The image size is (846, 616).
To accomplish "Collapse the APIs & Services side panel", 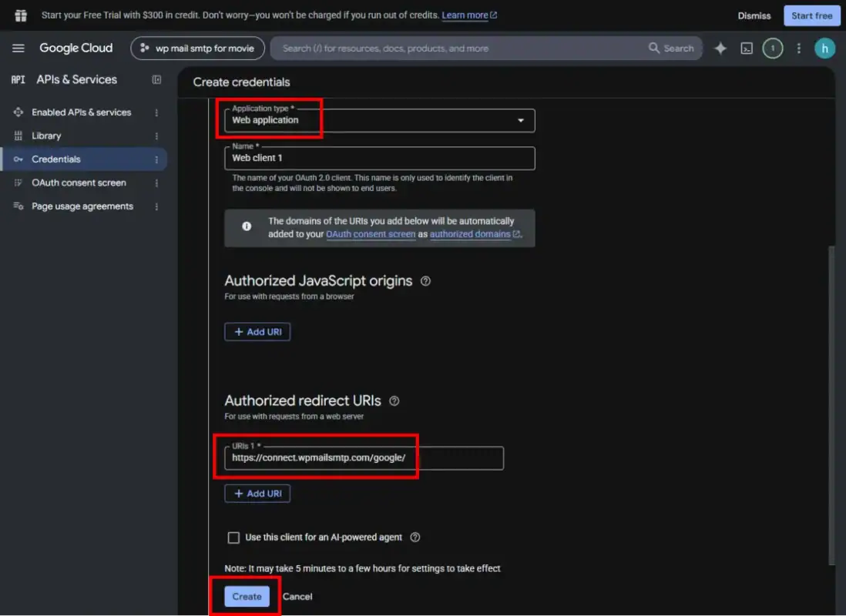I will coord(156,80).
